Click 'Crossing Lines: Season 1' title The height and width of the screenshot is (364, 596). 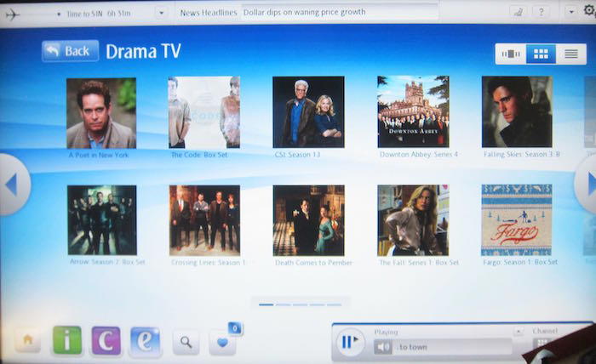208,263
